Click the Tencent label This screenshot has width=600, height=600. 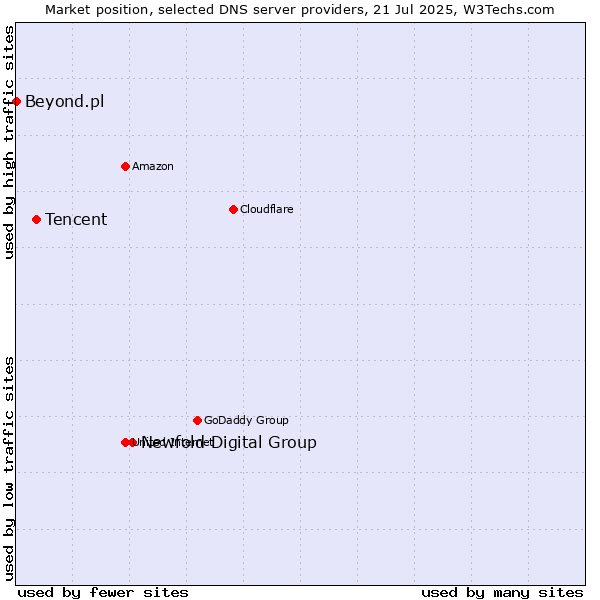(x=76, y=219)
